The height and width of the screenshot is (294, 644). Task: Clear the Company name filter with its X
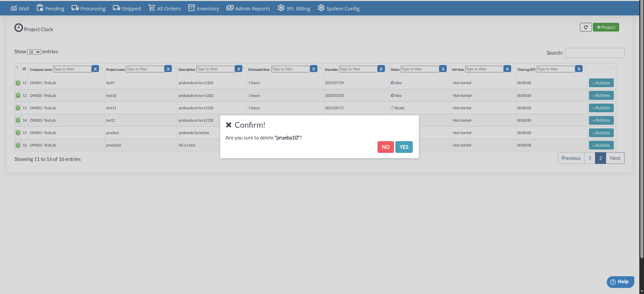(95, 69)
